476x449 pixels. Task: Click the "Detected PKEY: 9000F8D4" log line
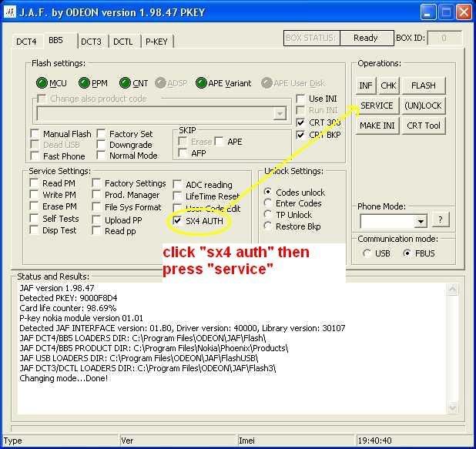tap(69, 298)
